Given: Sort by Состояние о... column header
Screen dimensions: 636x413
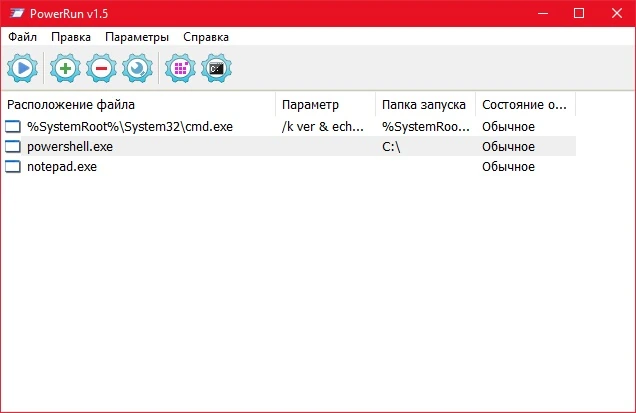Looking at the screenshot, I should (526, 105).
